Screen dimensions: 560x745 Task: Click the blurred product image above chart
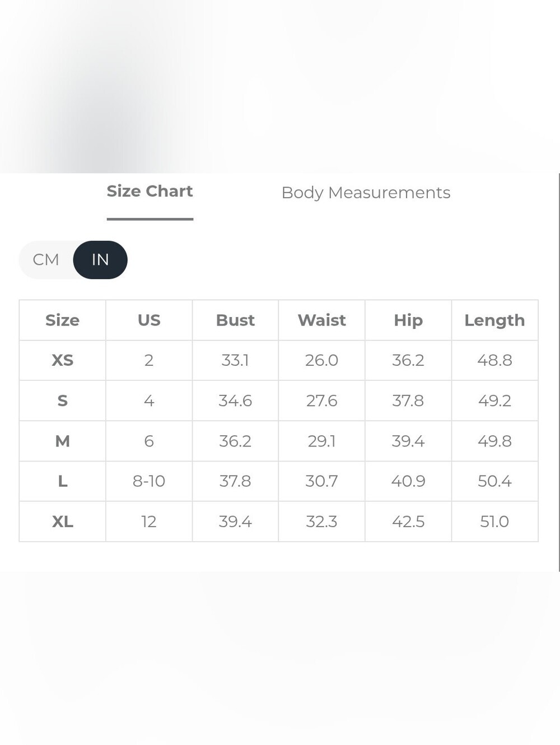coord(280,86)
